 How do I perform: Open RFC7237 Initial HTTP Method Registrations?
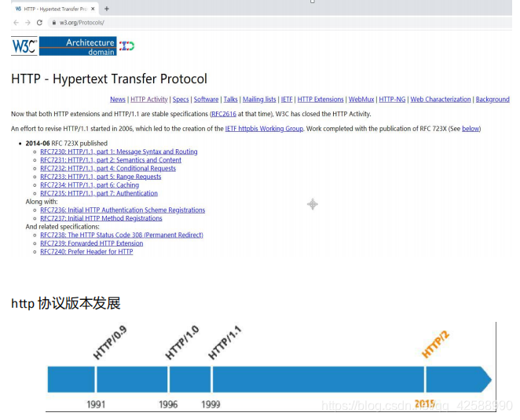101,218
